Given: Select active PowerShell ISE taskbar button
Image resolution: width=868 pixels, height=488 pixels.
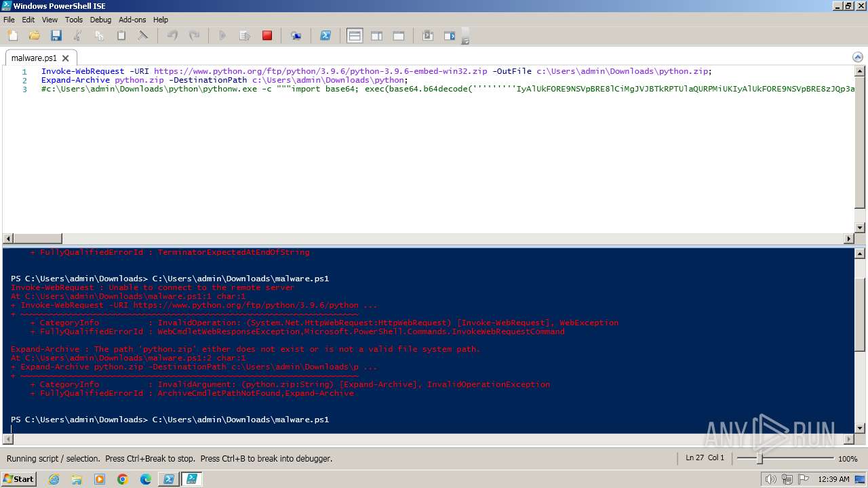Looking at the screenshot, I should pos(192,479).
